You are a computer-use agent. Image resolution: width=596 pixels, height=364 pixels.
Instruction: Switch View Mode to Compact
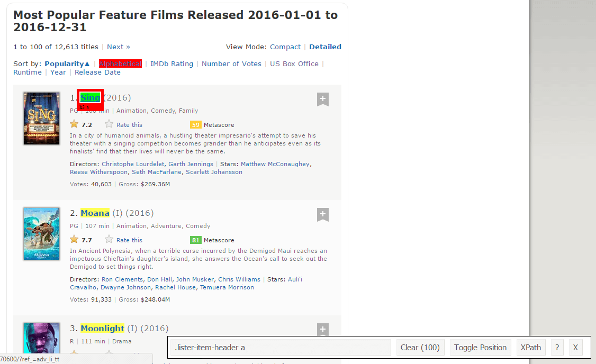click(285, 47)
